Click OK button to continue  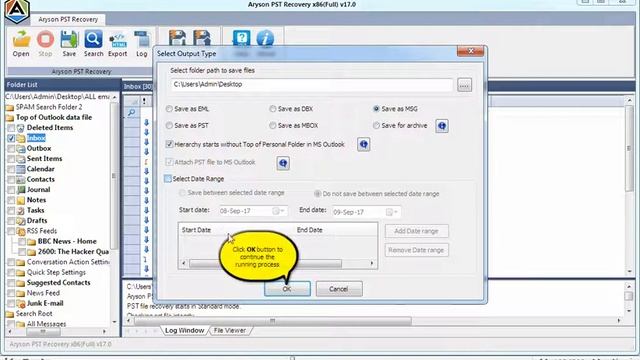point(287,289)
